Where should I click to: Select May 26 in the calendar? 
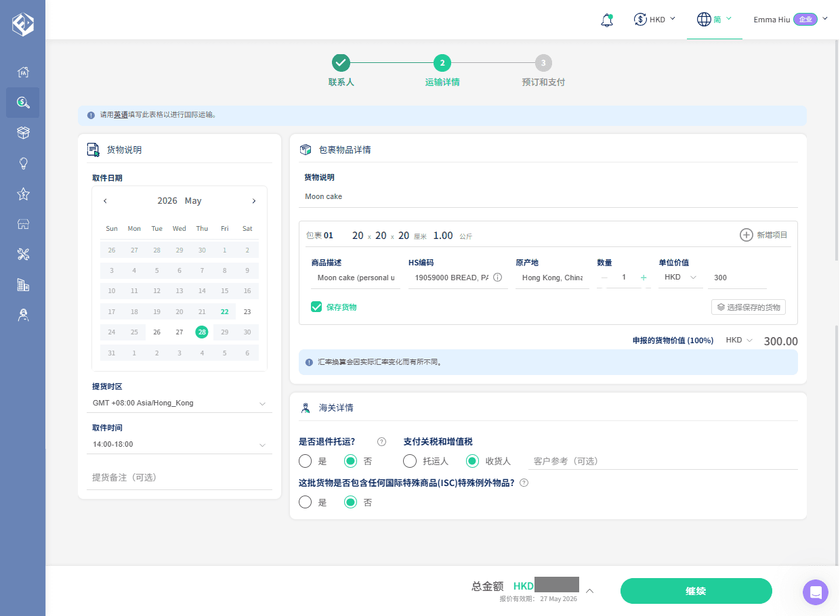[x=156, y=332]
